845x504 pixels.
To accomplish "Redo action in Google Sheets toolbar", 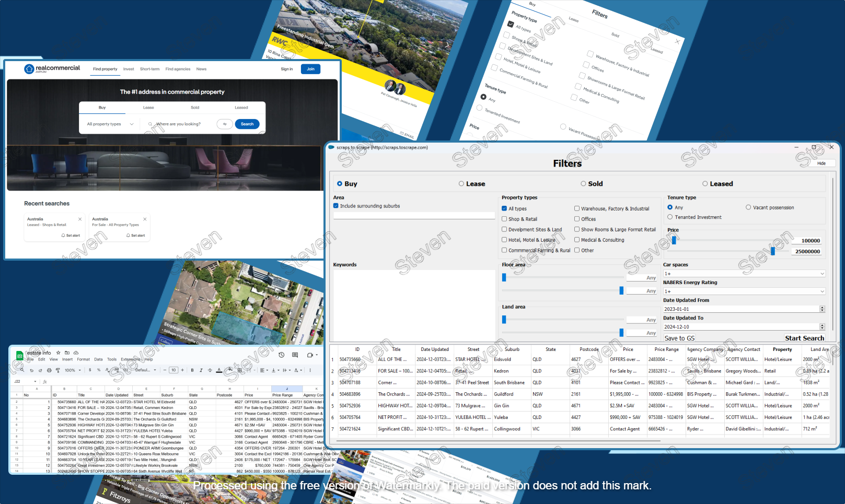I will tap(40, 370).
